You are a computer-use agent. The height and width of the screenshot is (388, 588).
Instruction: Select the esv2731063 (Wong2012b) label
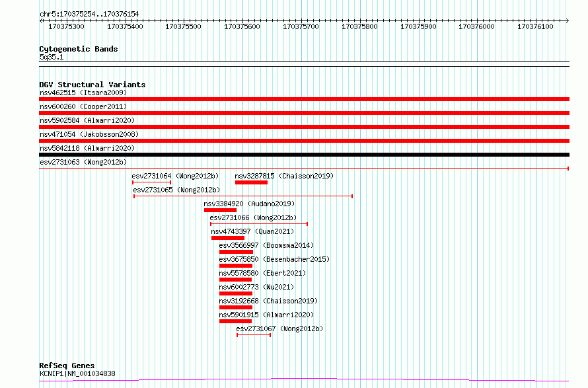tap(83, 162)
